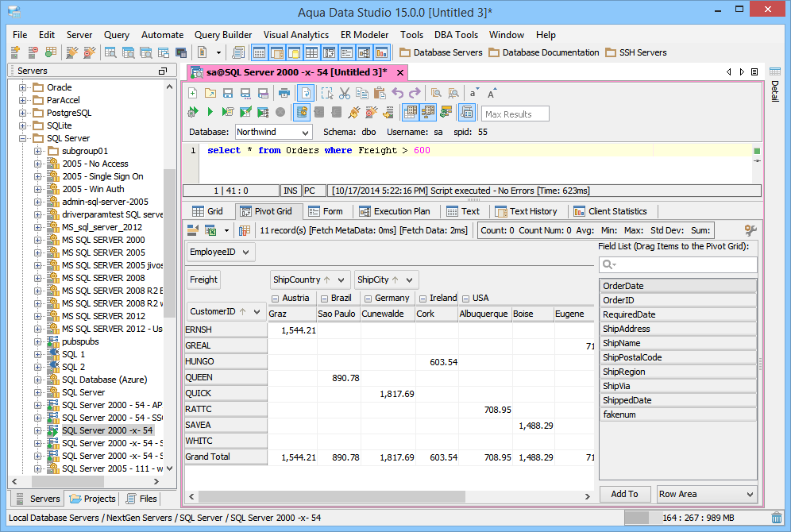Open the Query Builder menu

(x=223, y=35)
